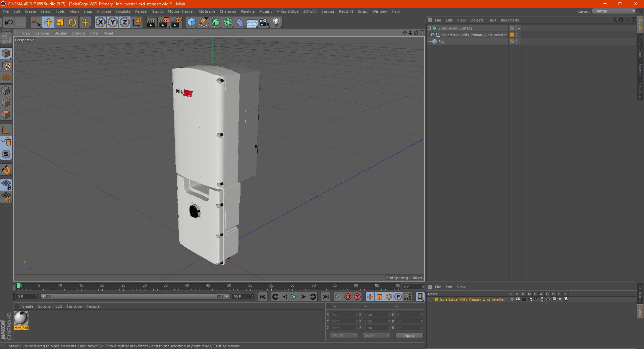Screen dimensions: 644x349
Task: Switch to Texture mode icon
Action: [x=6, y=66]
